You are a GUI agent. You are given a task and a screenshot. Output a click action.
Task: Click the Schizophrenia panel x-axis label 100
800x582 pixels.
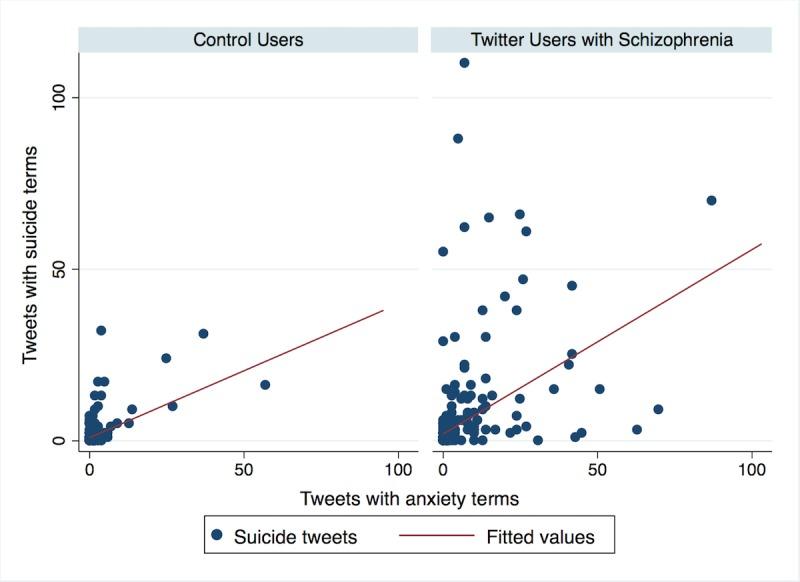pos(752,469)
